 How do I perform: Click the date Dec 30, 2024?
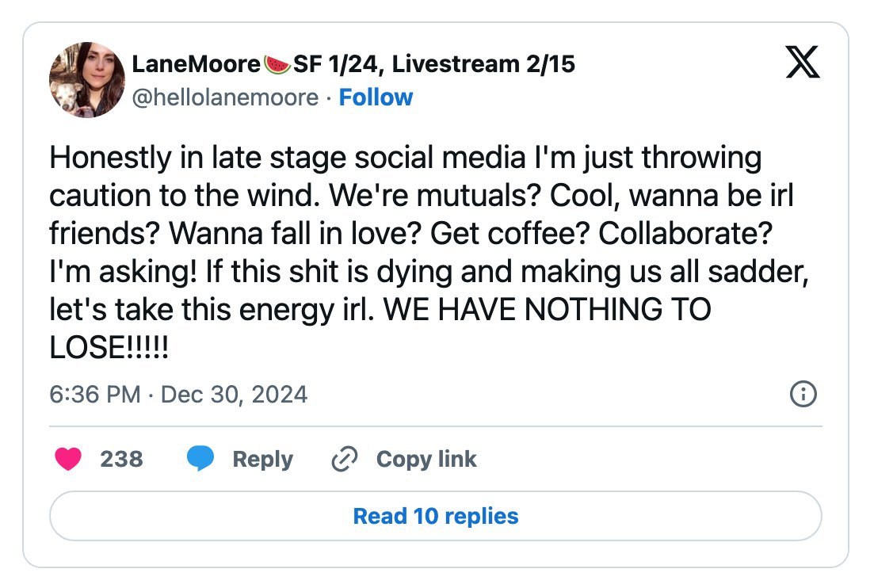point(234,395)
